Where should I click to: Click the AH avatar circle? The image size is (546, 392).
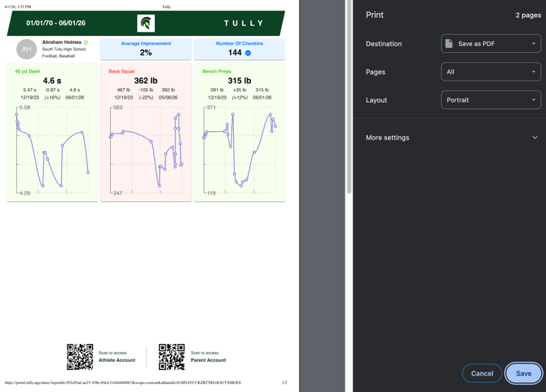pos(26,49)
